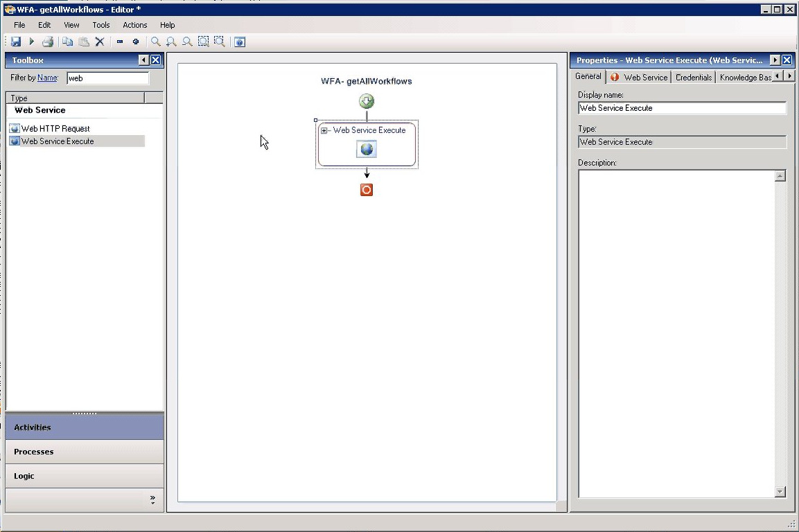Click inside the Description text area
799x532 pixels.
(676, 334)
